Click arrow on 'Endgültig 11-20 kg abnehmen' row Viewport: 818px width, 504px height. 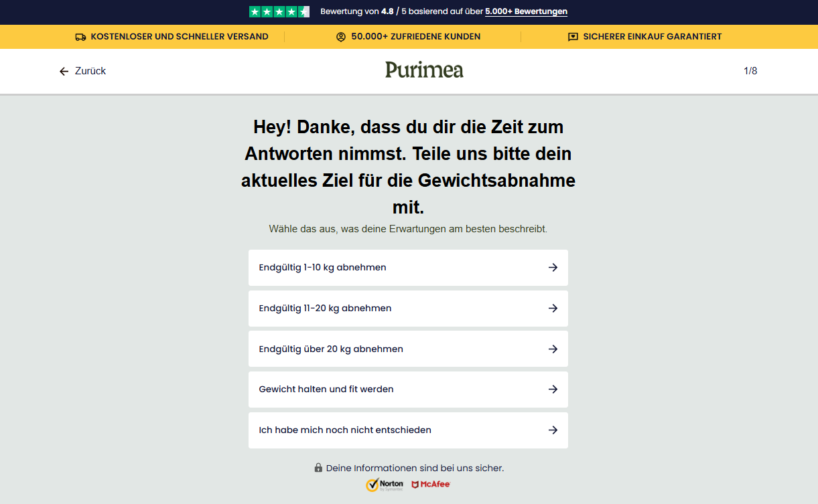[553, 309]
